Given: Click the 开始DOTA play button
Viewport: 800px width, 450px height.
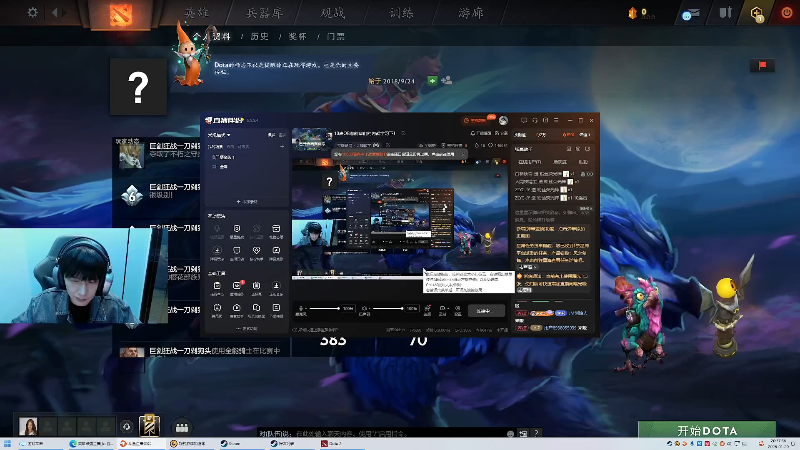Looking at the screenshot, I should 707,430.
